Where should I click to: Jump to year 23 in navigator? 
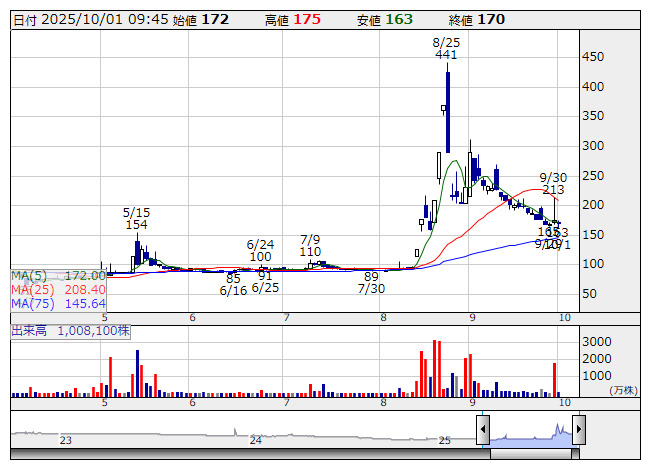coord(66,440)
